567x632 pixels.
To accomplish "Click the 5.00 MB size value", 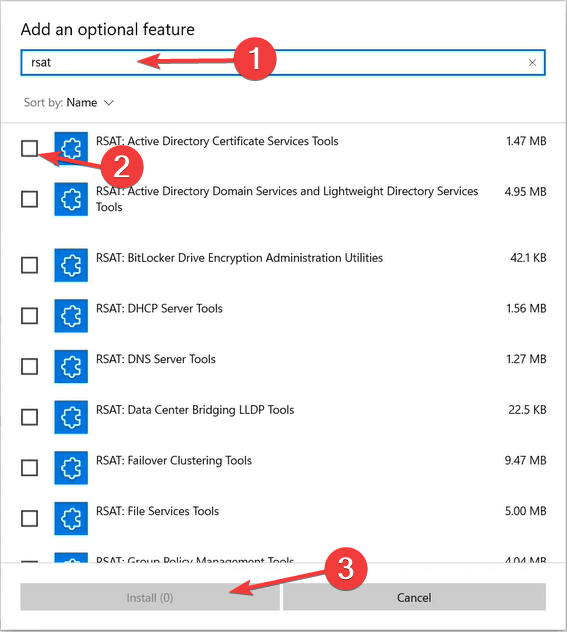I will pos(525,511).
